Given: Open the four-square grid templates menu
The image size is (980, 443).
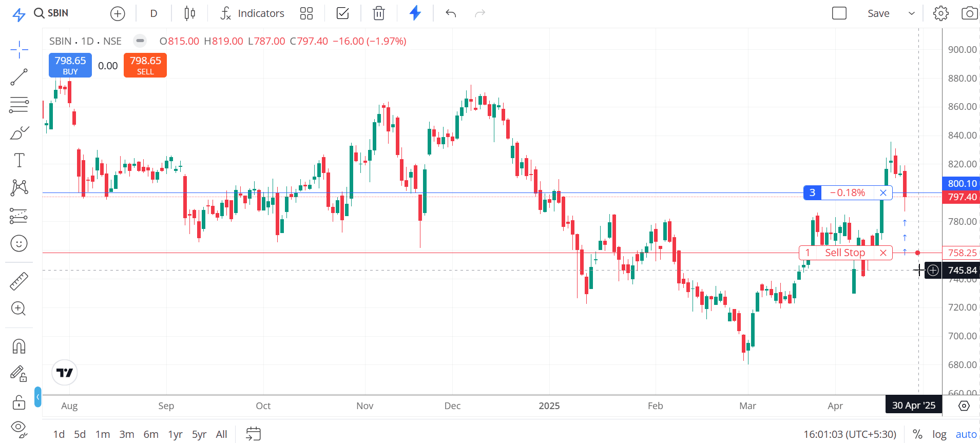Looking at the screenshot, I should (x=306, y=13).
